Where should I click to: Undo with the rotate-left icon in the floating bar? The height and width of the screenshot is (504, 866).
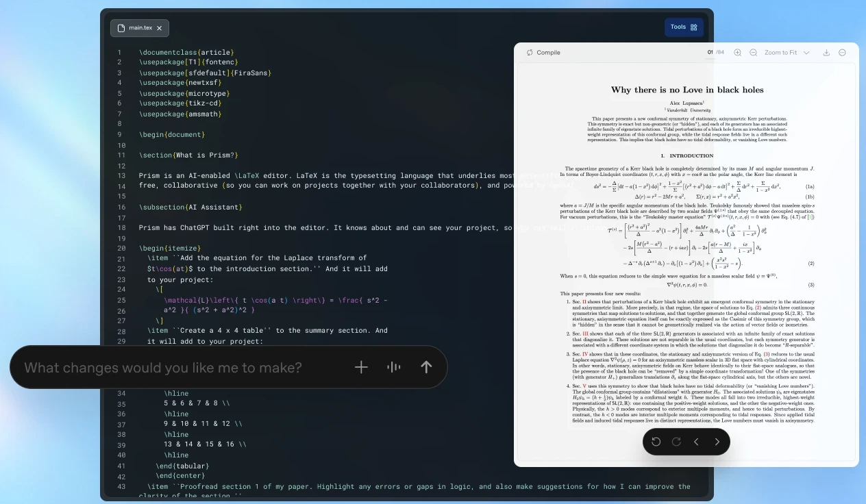point(656,442)
